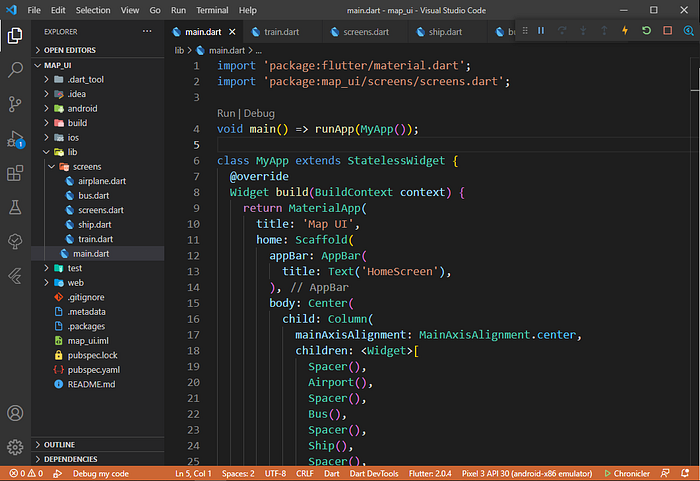Open the Testing flask icon view
The image size is (700, 481).
(16, 208)
